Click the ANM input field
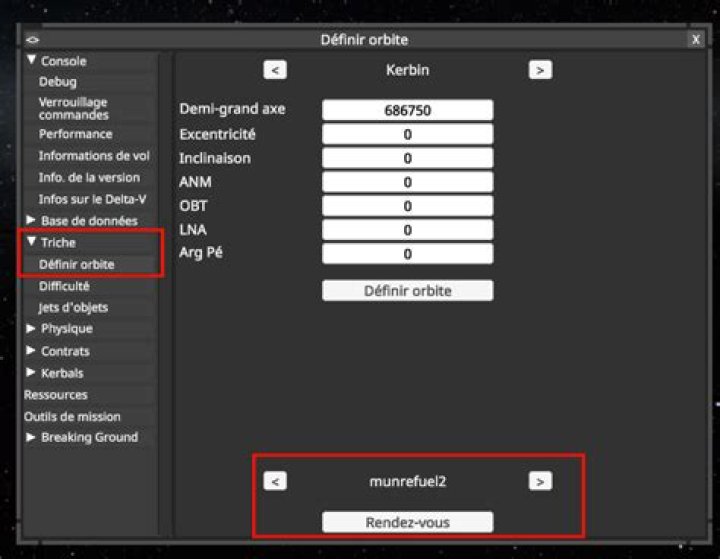720x559 pixels. tap(408, 182)
